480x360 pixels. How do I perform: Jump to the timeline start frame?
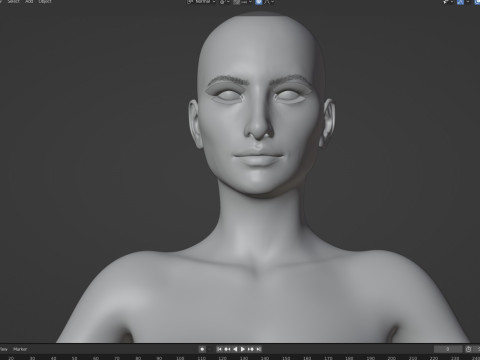(x=219, y=349)
